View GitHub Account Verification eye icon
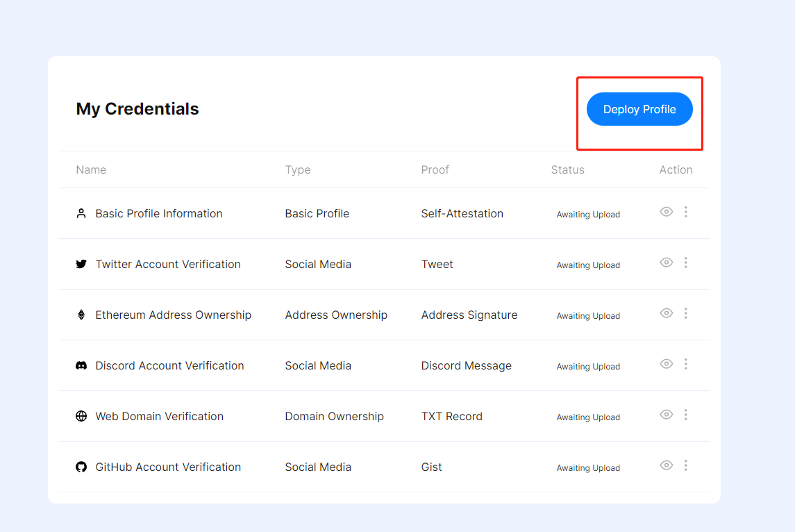The height and width of the screenshot is (532, 795). [x=667, y=465]
